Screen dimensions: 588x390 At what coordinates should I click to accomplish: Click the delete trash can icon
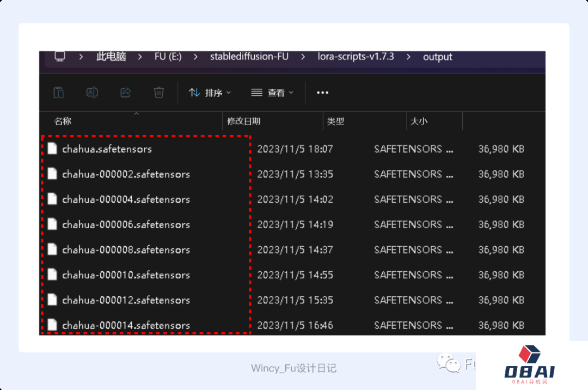point(158,93)
